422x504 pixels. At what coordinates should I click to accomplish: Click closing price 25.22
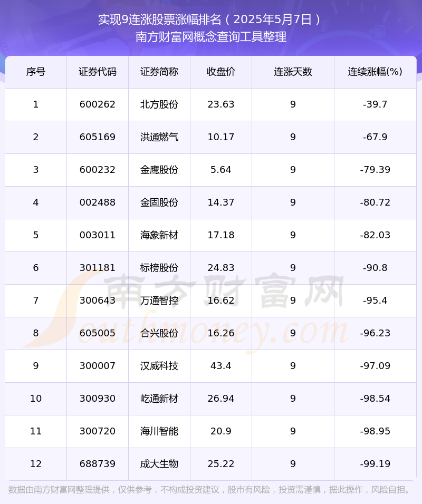click(221, 464)
